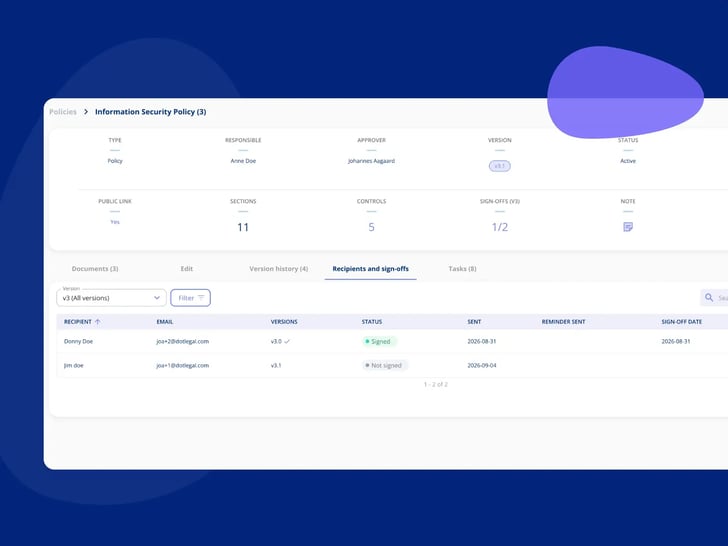The image size is (728, 546).
Task: Click email joa+1@dotlegal.com
Action: pos(182,365)
